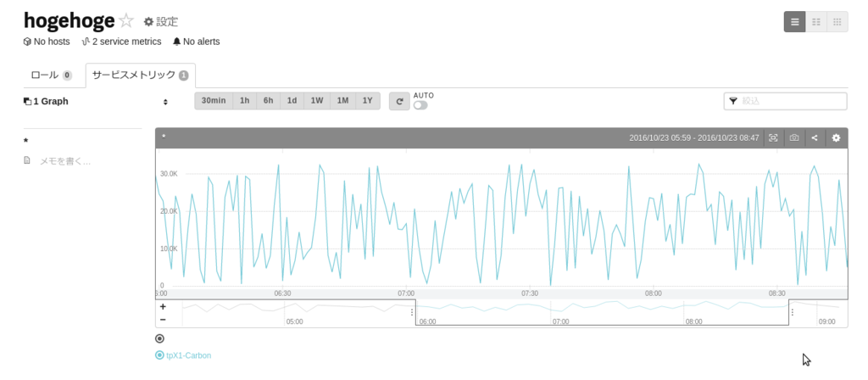Image resolution: width=868 pixels, height=380 pixels.
Task: Open the サービスメトリック tab
Action: pos(141,75)
